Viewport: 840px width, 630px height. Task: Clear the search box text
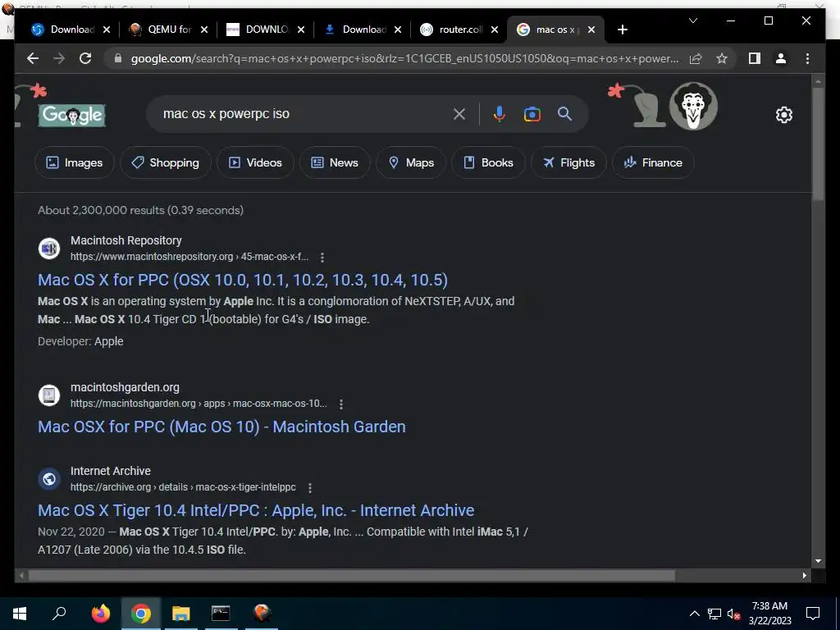coord(459,113)
